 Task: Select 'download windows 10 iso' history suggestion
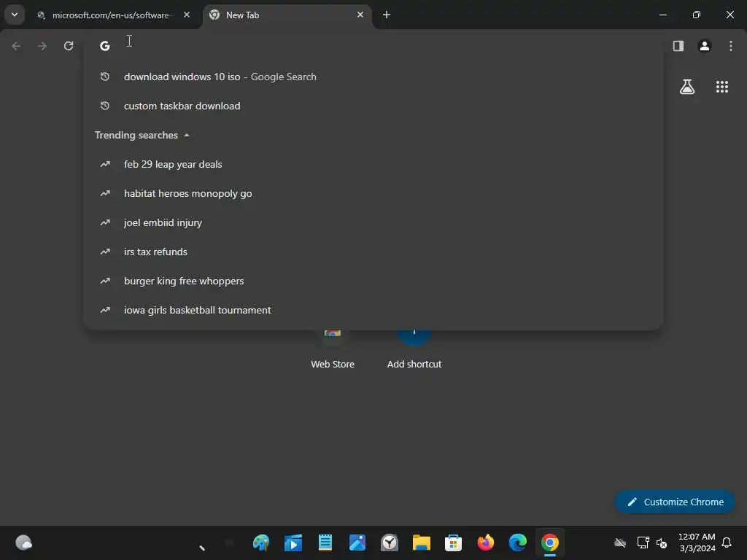tap(373, 77)
